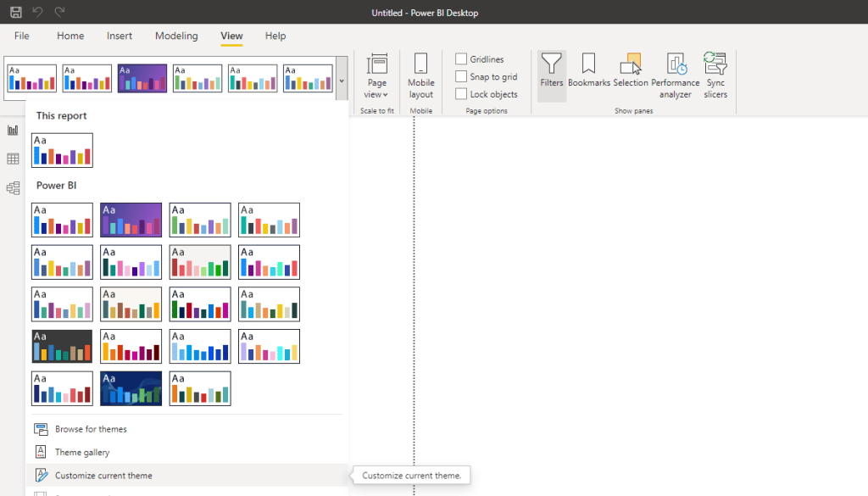Toggle Sync slicers pane
The width and height of the screenshot is (868, 496).
click(715, 76)
